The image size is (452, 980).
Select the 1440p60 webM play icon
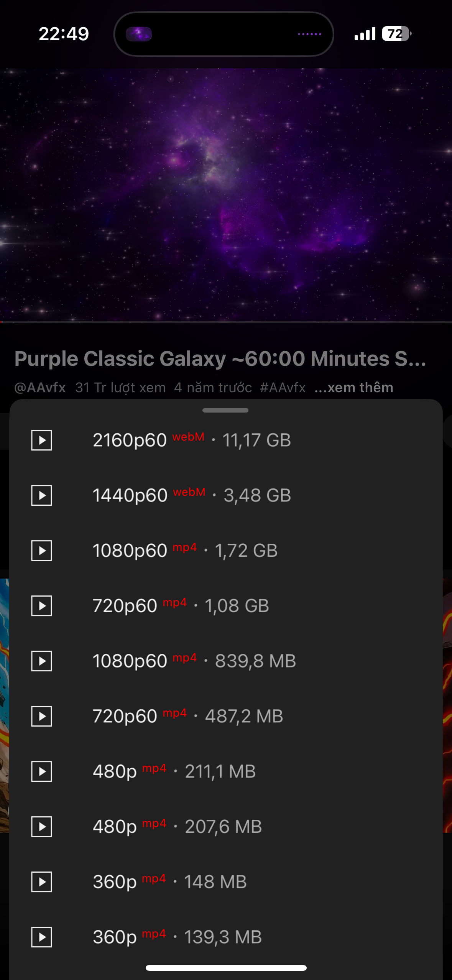tap(41, 496)
